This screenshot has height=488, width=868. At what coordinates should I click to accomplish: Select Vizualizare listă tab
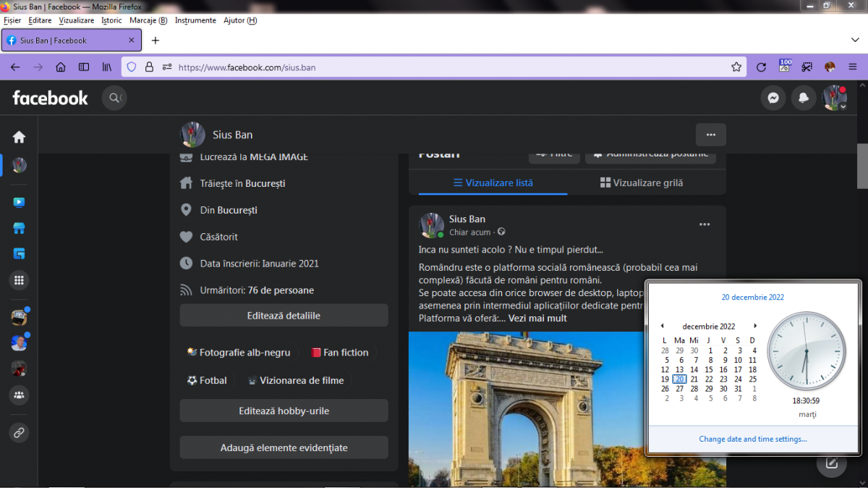click(493, 183)
